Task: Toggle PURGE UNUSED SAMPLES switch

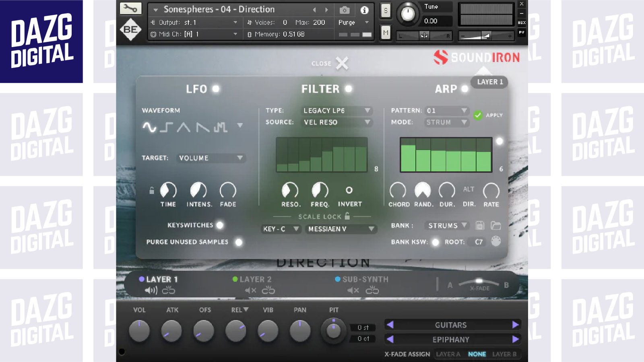Action: 239,242
